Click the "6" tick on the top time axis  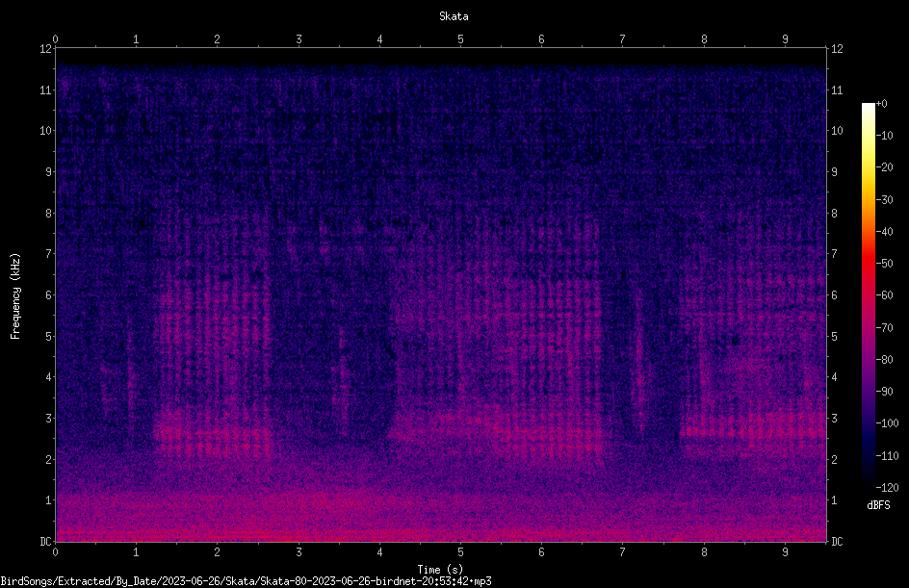(x=541, y=39)
